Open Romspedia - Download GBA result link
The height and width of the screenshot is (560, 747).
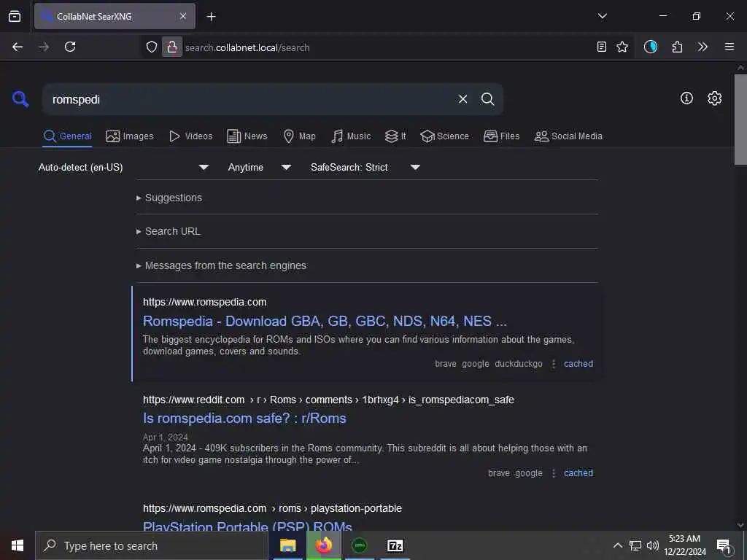click(x=325, y=322)
